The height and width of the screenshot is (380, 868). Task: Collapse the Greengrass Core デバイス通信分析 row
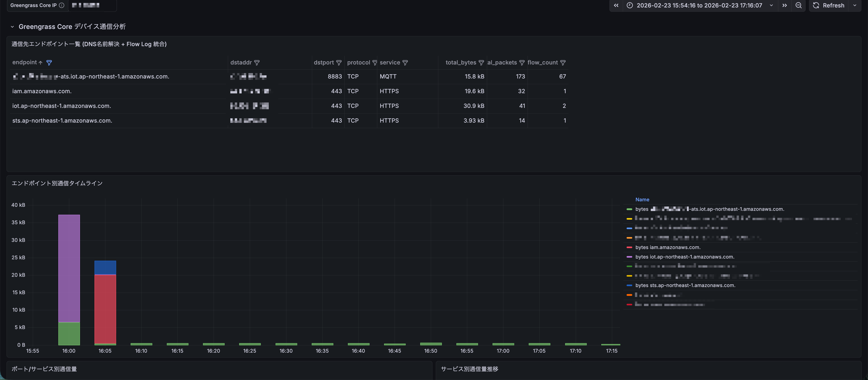[12, 27]
